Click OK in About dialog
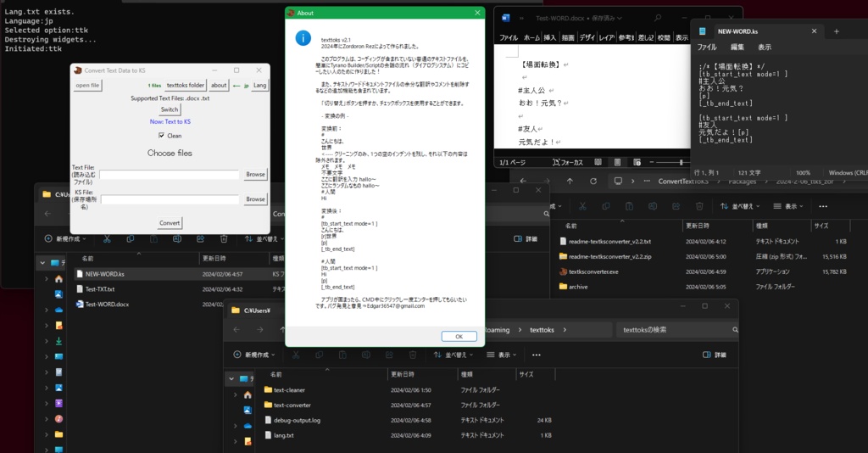868x453 pixels. [x=459, y=336]
